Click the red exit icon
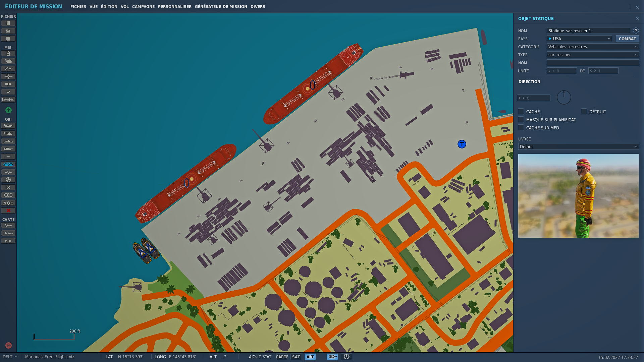644x362 pixels. (x=9, y=345)
